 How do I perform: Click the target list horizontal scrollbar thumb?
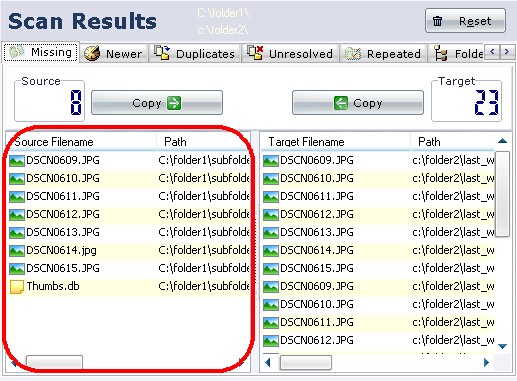pyautogui.click(x=306, y=362)
